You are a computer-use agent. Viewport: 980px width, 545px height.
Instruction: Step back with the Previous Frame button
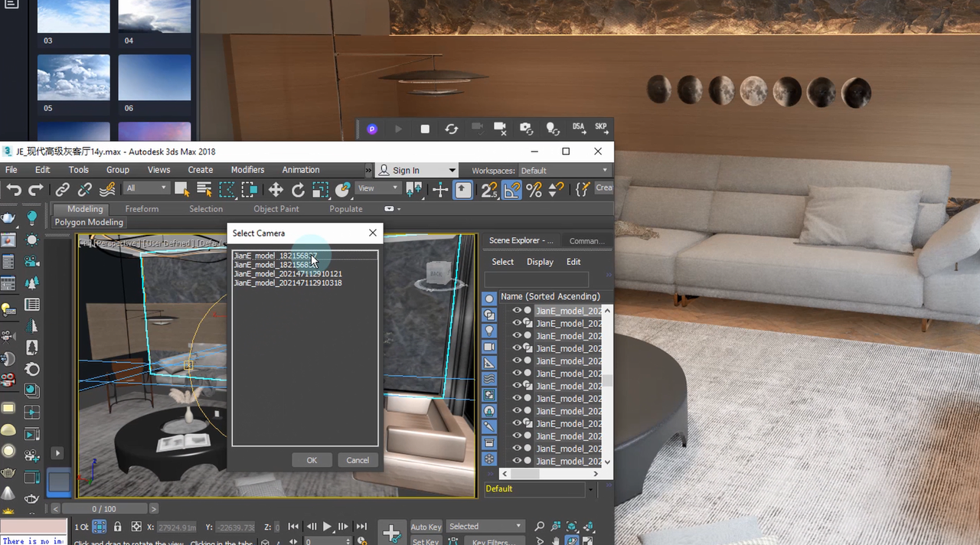tap(311, 527)
